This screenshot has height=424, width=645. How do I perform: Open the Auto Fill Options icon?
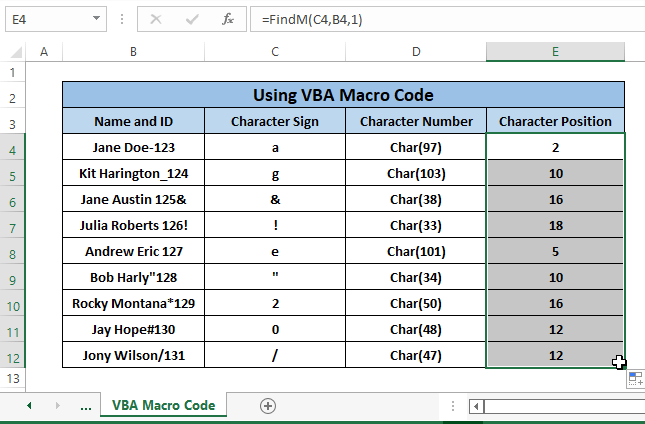pos(635,379)
